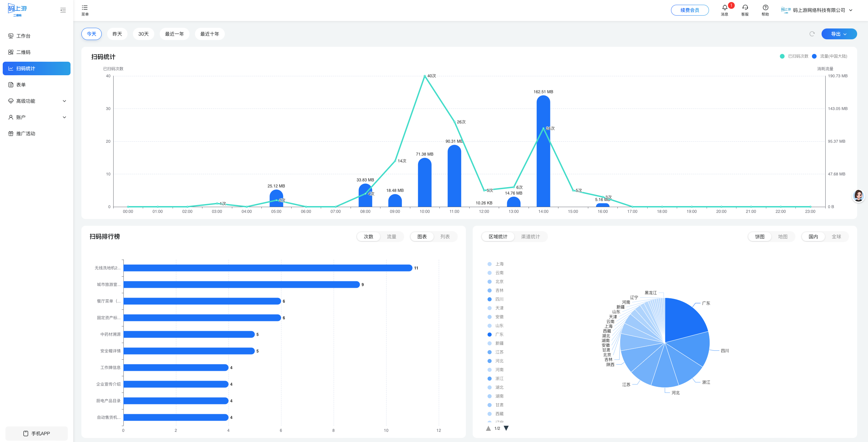The width and height of the screenshot is (868, 442).
Task: Go to the next pie legend page
Action: 506,428
